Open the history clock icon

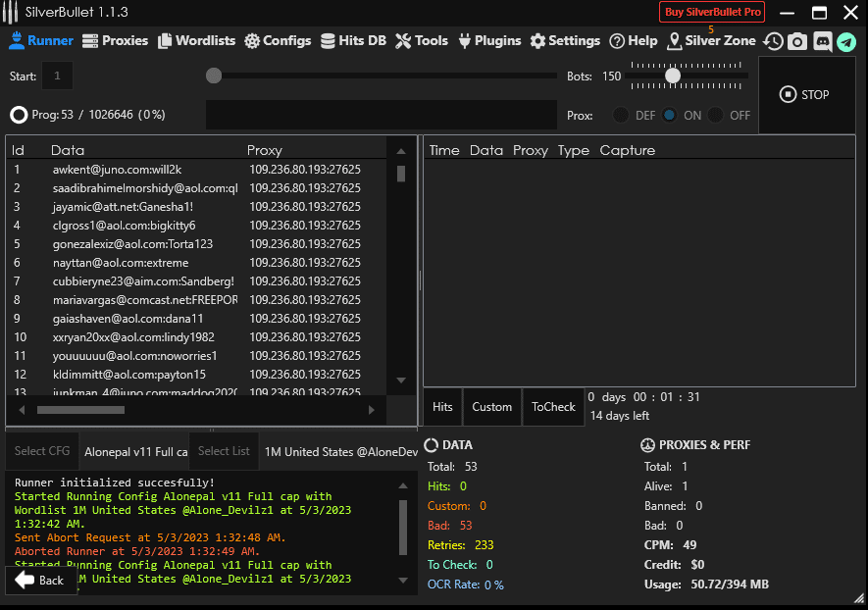[774, 41]
